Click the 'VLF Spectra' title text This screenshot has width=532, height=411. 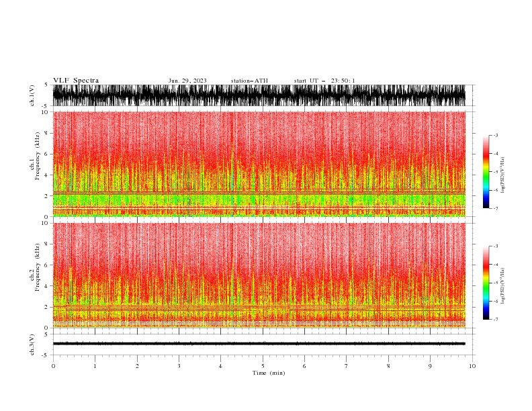(76, 81)
